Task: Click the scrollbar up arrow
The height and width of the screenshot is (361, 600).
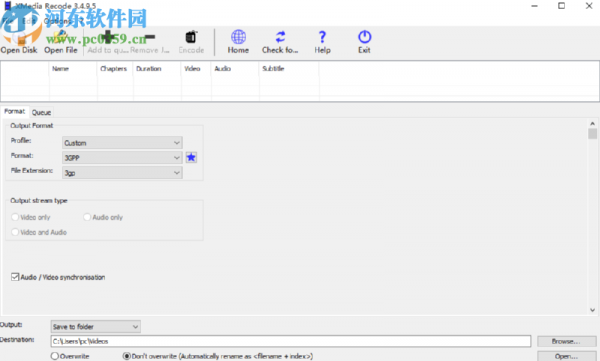Action: click(x=592, y=124)
